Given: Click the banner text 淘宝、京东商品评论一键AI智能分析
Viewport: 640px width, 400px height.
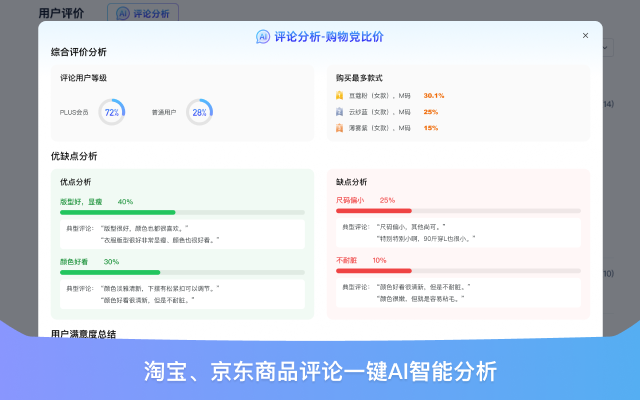Looking at the screenshot, I should pyautogui.click(x=320, y=371).
